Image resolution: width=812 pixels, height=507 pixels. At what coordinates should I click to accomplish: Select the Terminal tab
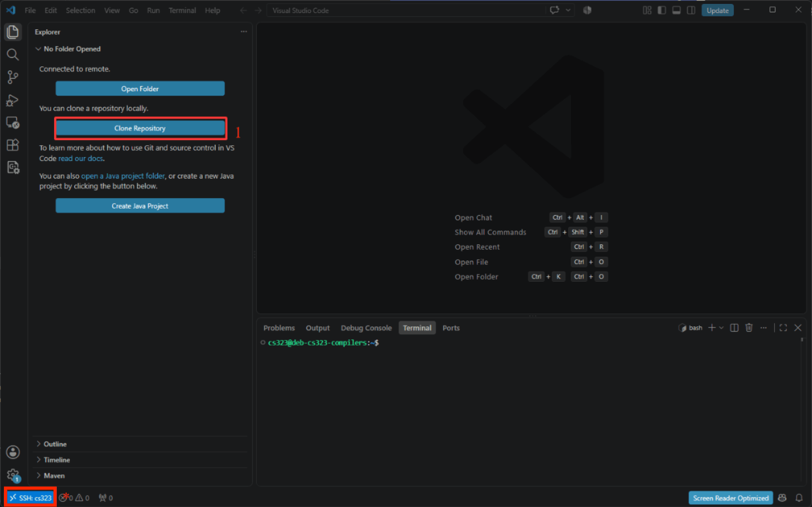(x=417, y=328)
